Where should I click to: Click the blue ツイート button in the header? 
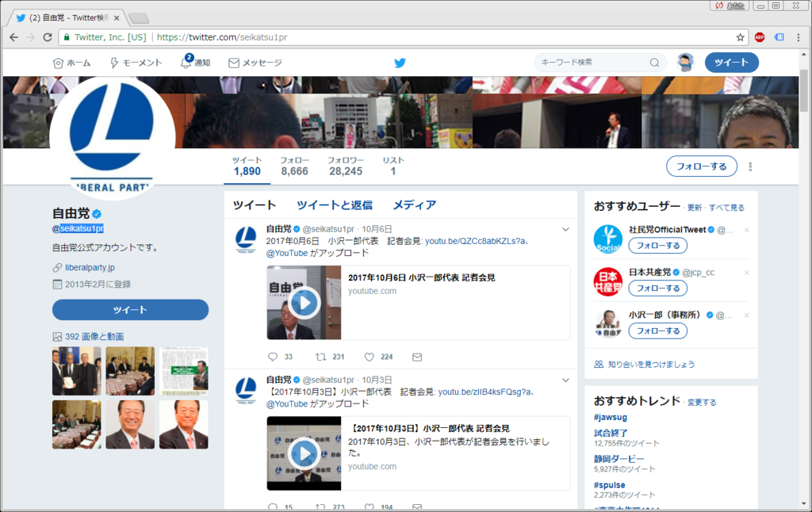click(x=731, y=63)
